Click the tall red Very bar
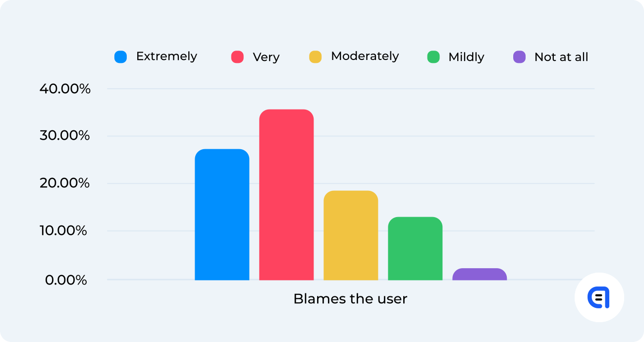 point(286,195)
